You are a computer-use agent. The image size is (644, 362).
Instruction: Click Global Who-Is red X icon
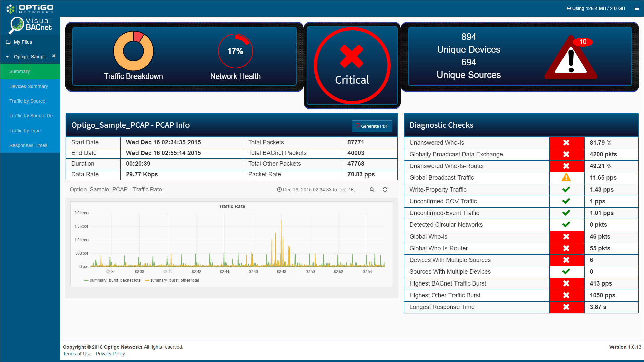coord(566,237)
